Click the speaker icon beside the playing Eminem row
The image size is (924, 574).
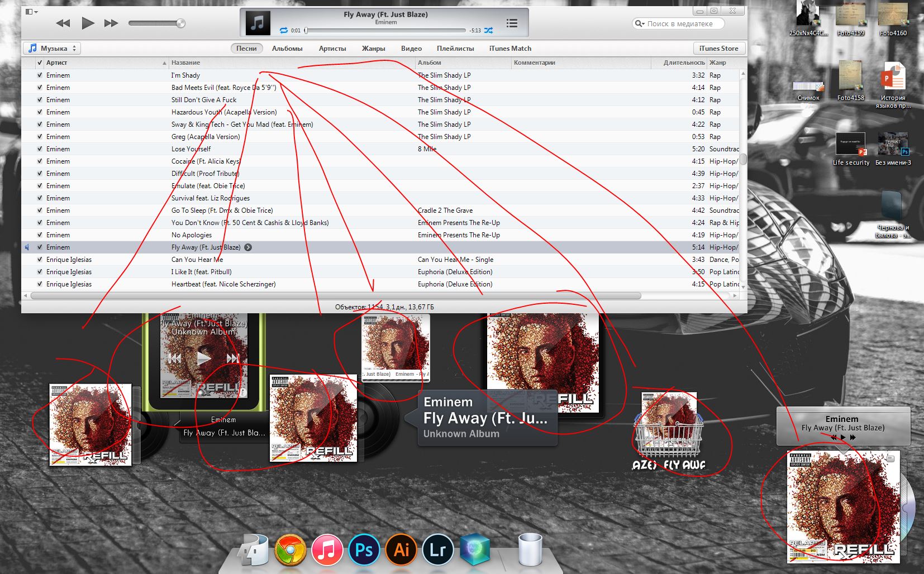click(x=26, y=247)
